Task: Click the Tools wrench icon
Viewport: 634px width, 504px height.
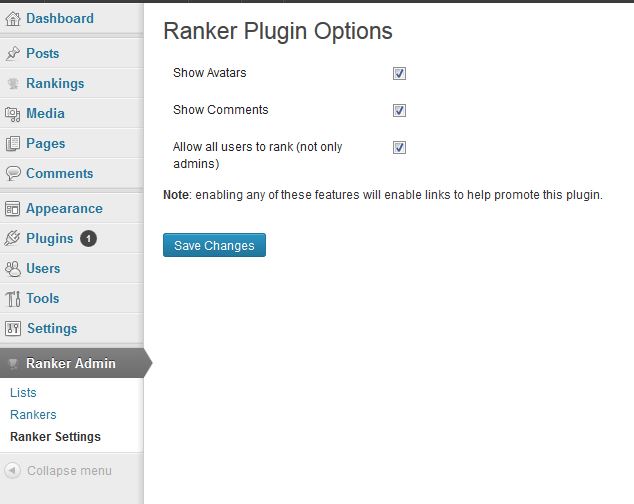Action: [13, 299]
